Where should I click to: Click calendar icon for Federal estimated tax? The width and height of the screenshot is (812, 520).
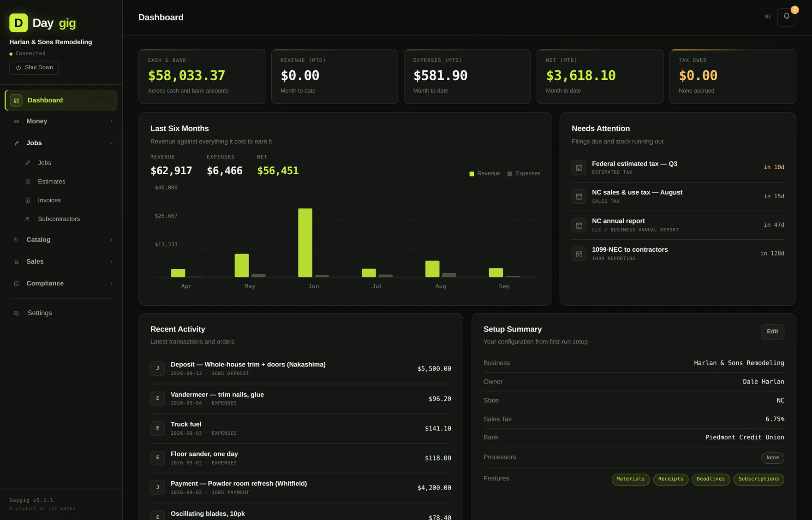click(579, 168)
